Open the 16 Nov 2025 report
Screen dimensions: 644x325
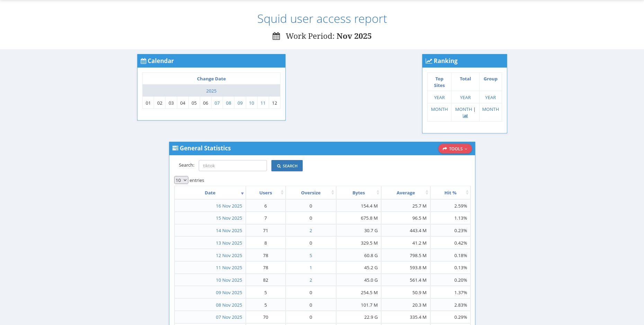point(229,206)
